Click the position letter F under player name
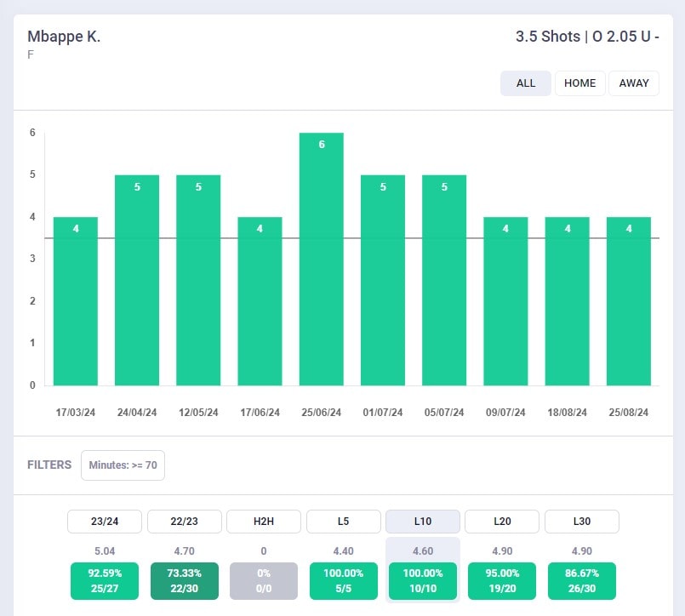This screenshot has width=685, height=616. coord(30,55)
